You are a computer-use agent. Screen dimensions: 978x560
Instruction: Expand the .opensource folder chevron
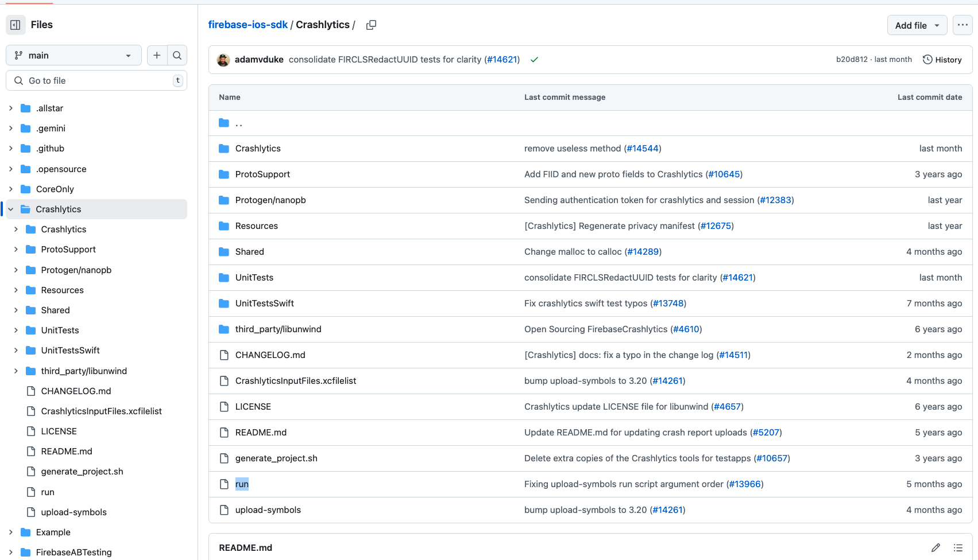coord(10,169)
